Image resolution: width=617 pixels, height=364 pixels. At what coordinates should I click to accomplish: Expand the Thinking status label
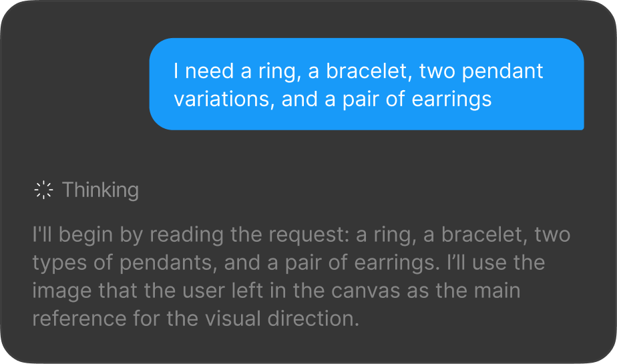100,190
